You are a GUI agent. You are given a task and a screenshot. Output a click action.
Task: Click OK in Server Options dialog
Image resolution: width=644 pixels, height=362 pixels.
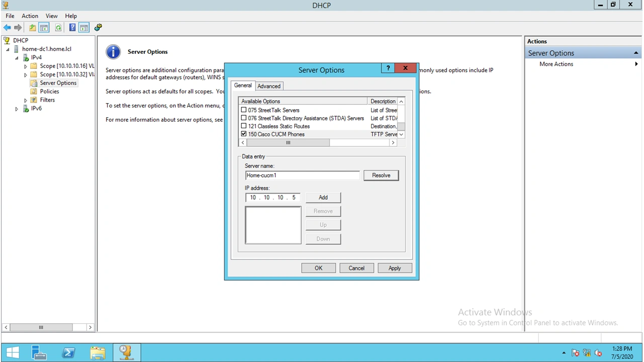click(318, 268)
